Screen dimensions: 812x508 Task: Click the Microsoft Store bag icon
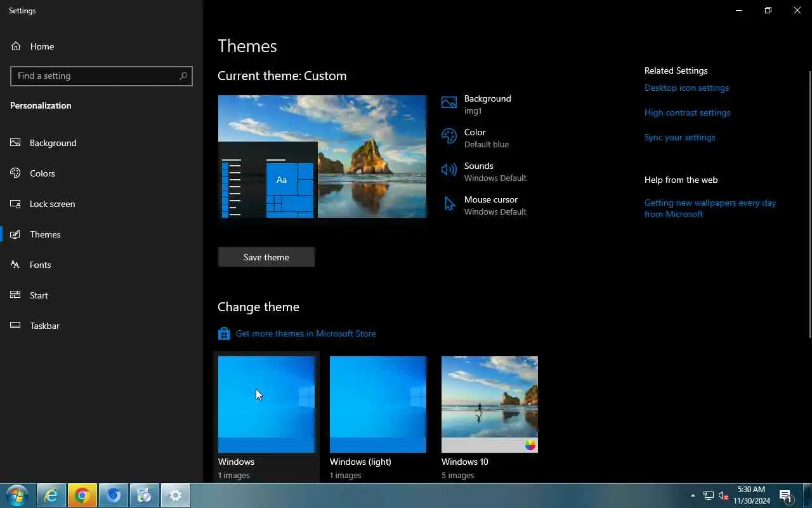(x=224, y=333)
